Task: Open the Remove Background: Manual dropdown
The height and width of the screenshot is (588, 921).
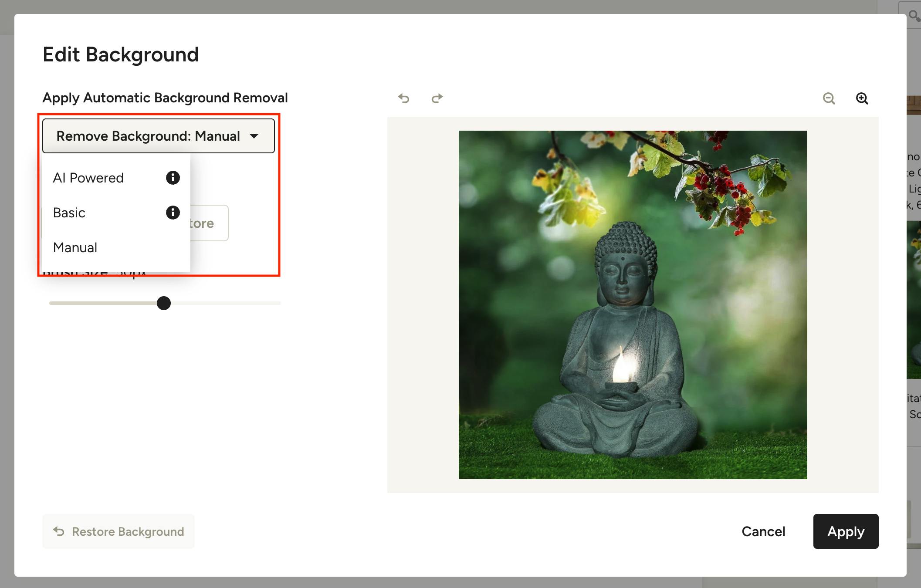Action: [x=159, y=136]
